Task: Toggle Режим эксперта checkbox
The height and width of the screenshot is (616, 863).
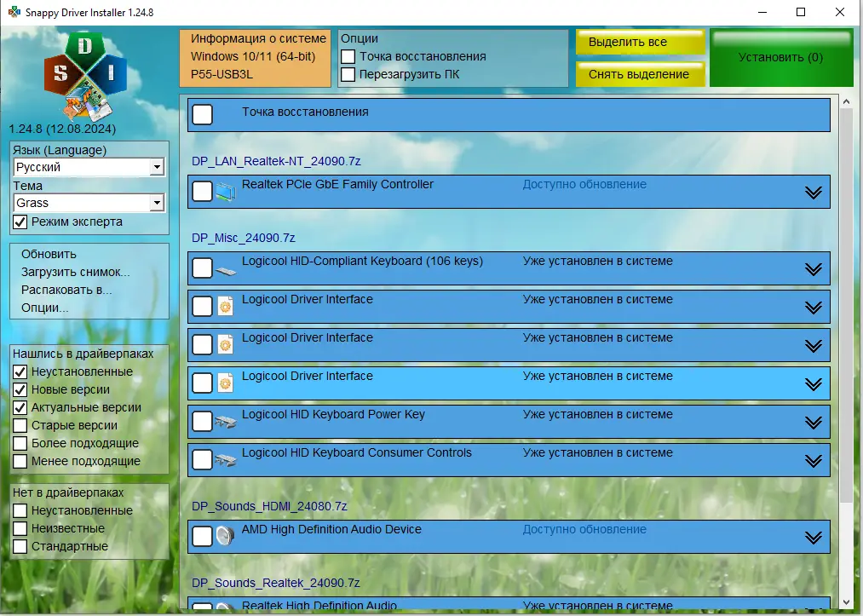Action: pyautogui.click(x=20, y=222)
